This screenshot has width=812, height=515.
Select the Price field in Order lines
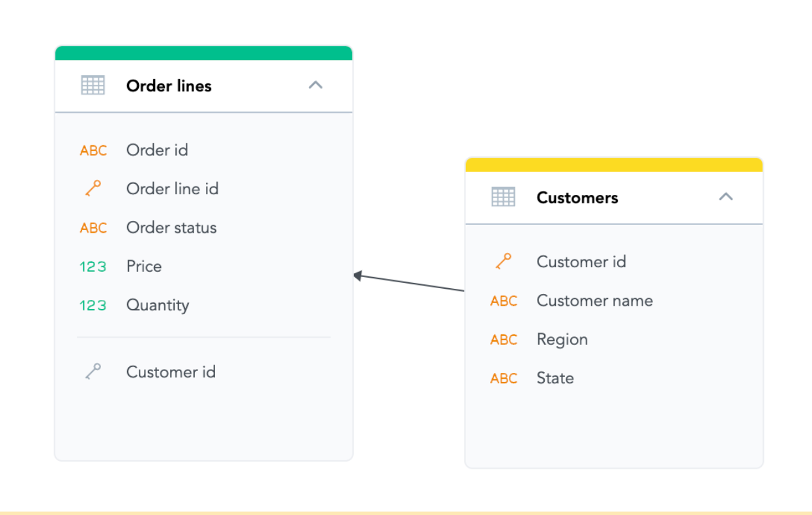(x=143, y=266)
